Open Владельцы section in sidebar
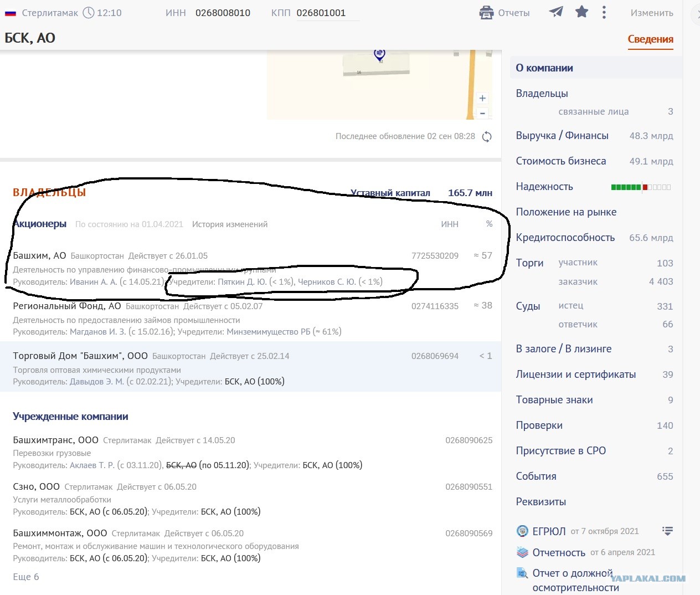 click(x=542, y=94)
